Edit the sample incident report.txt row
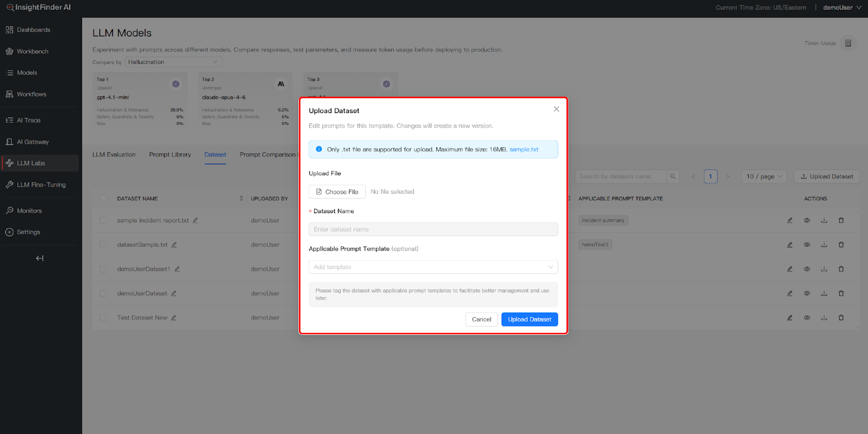868x434 pixels. pyautogui.click(x=790, y=220)
